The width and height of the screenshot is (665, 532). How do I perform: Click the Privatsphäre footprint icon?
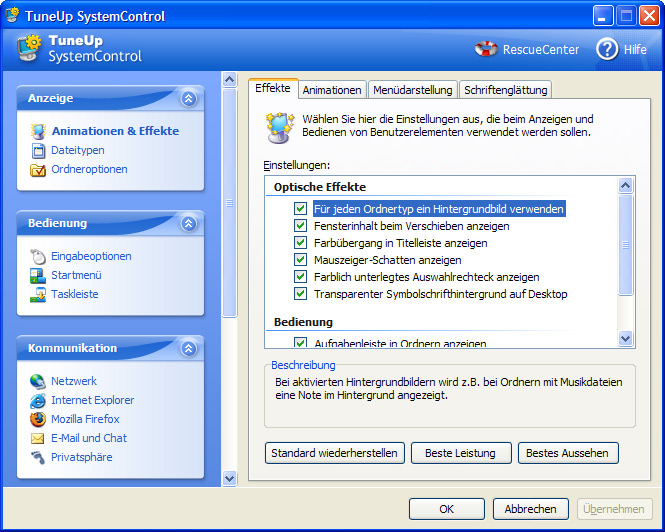(x=38, y=457)
